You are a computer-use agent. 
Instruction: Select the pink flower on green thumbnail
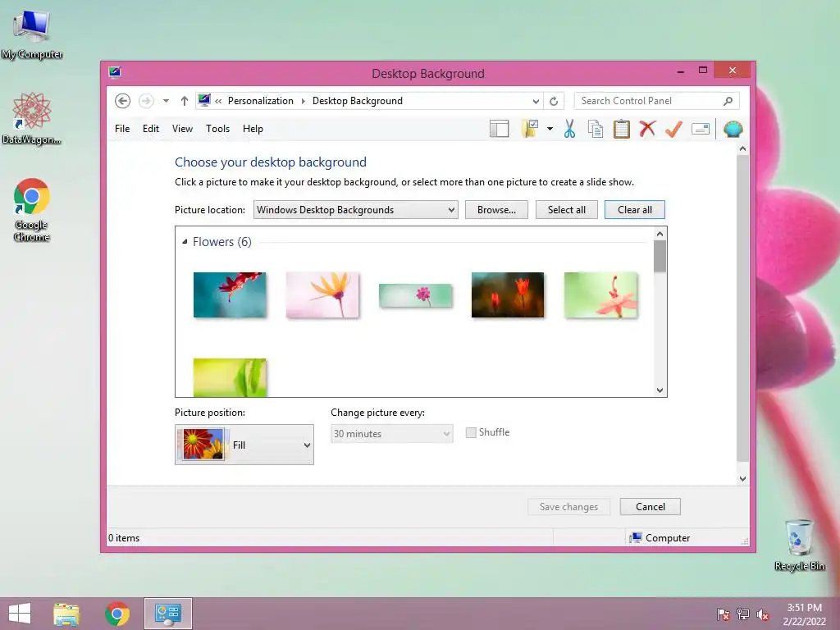coord(600,295)
